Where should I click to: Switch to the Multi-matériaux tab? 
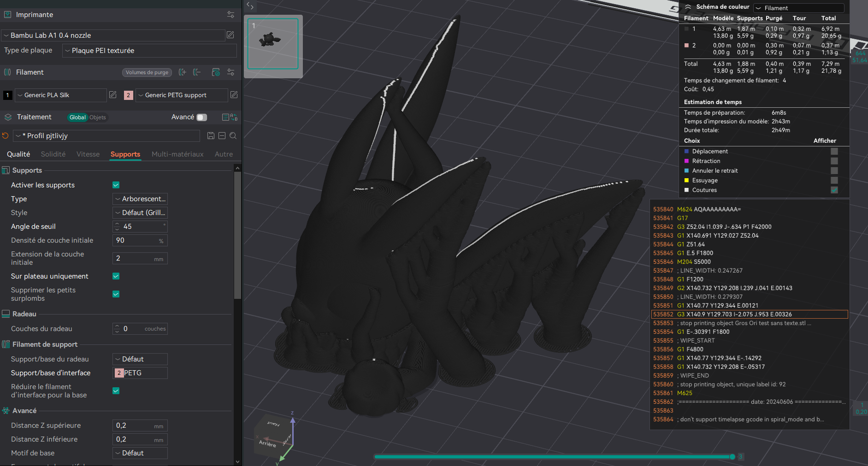click(177, 154)
